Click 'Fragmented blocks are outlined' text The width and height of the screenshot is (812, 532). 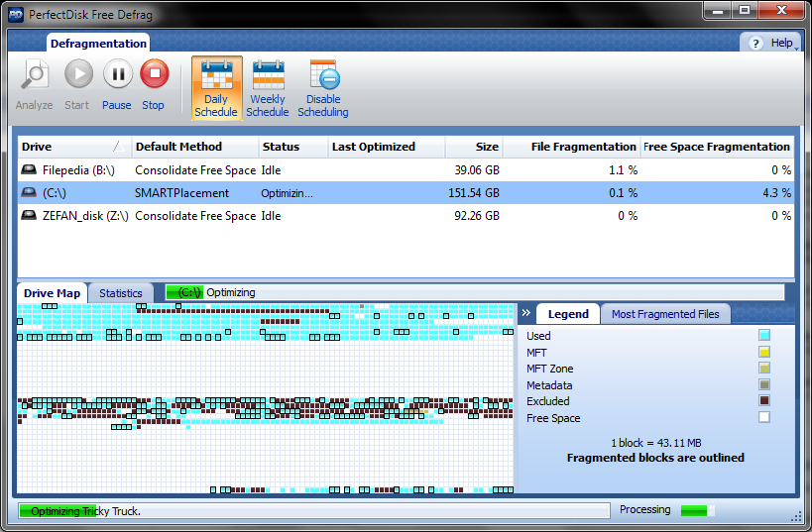tap(655, 458)
